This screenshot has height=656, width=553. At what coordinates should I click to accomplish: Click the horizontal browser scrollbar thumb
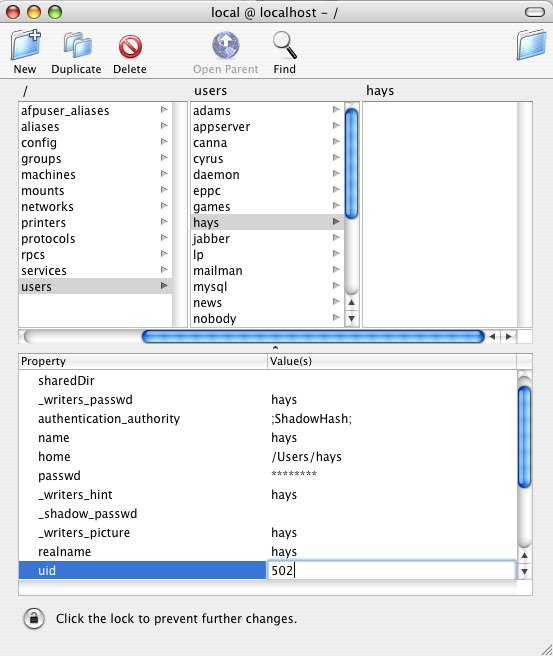(x=313, y=336)
